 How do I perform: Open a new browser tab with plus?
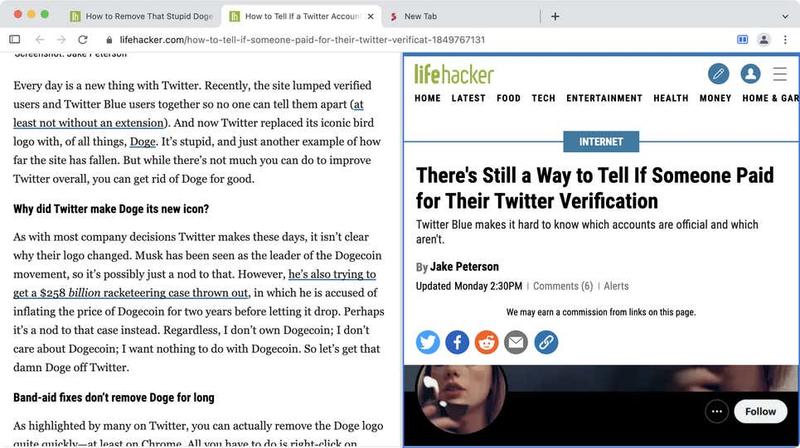click(555, 16)
